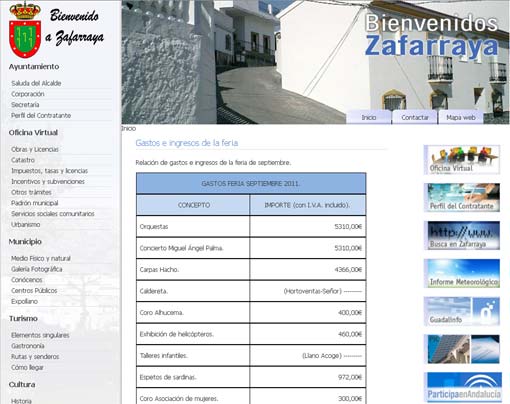The height and width of the screenshot is (404, 510).
Task: Open the Conócenos link
Action: pyautogui.click(x=27, y=280)
